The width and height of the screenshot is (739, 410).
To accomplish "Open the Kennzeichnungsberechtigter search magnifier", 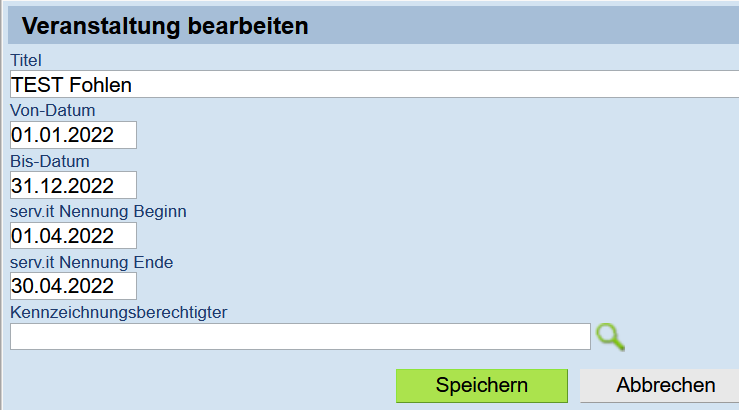I will tap(610, 337).
